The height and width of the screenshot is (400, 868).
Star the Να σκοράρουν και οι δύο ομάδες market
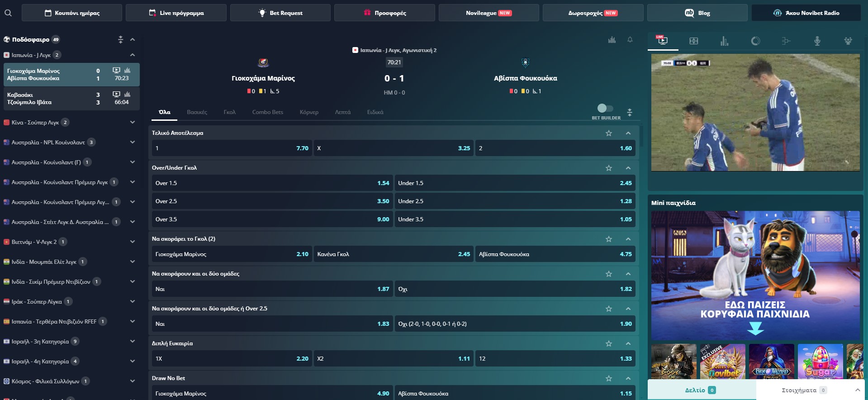click(x=609, y=274)
